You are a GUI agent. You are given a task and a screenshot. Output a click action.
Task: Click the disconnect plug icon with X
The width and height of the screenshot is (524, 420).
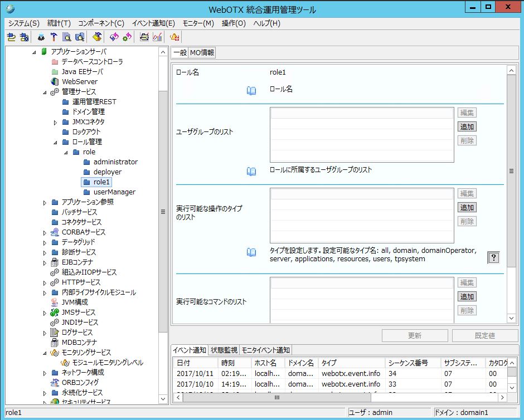point(24,37)
